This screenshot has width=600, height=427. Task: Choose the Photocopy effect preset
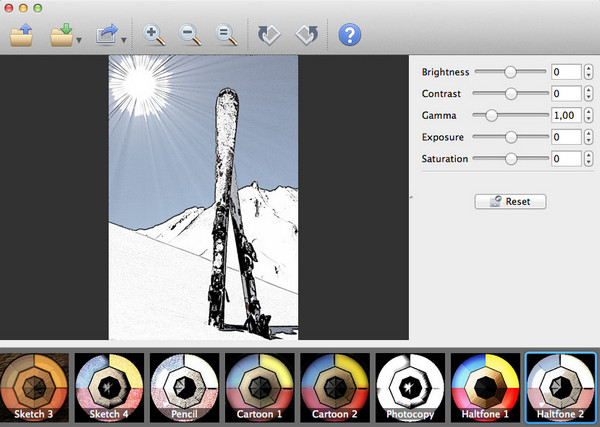[410, 388]
